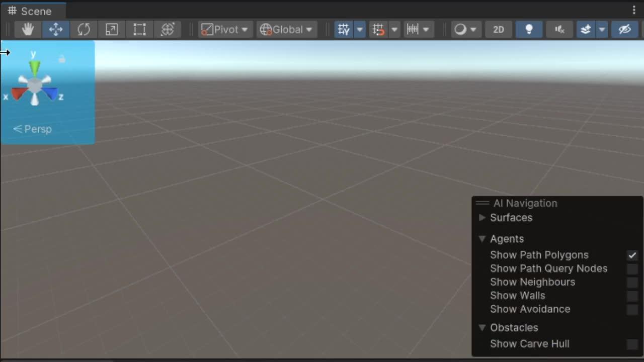The height and width of the screenshot is (362, 644).
Task: Select the Move tool
Action: tap(55, 29)
